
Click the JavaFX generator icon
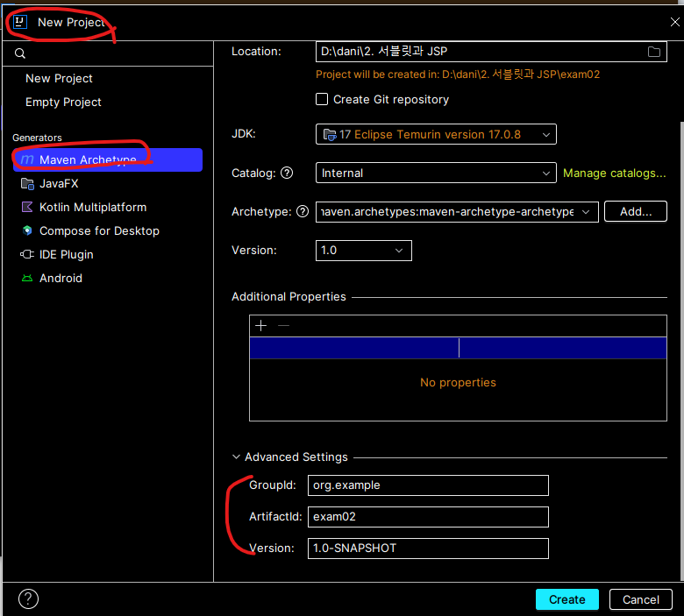point(27,183)
